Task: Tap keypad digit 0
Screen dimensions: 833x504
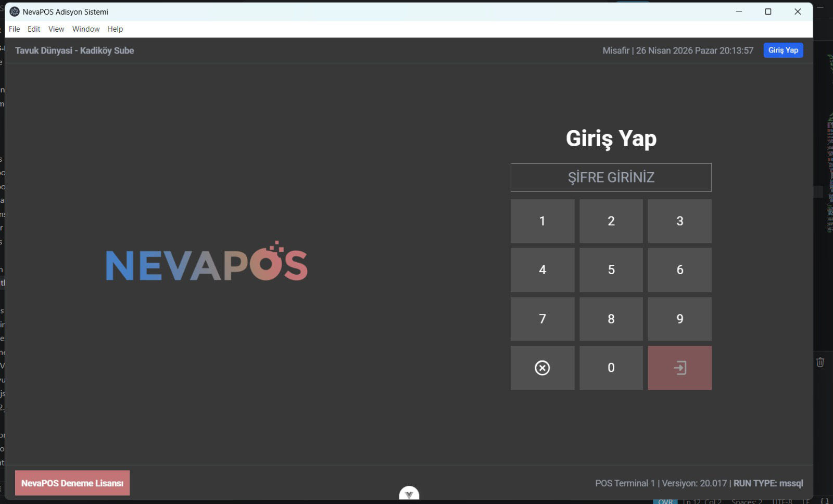Action: coord(611,368)
